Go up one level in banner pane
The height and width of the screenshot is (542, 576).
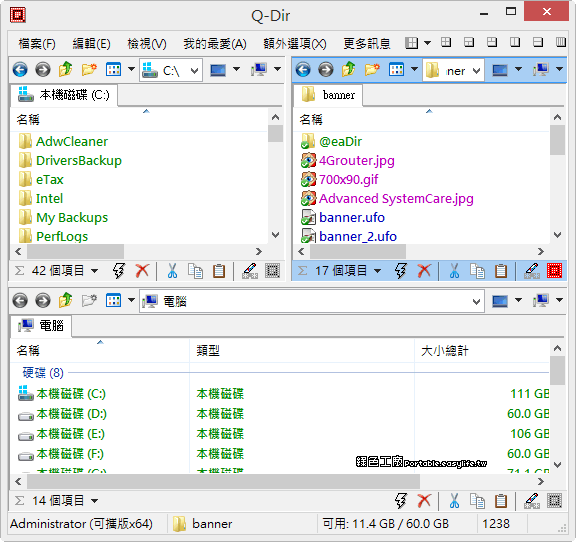(x=348, y=69)
